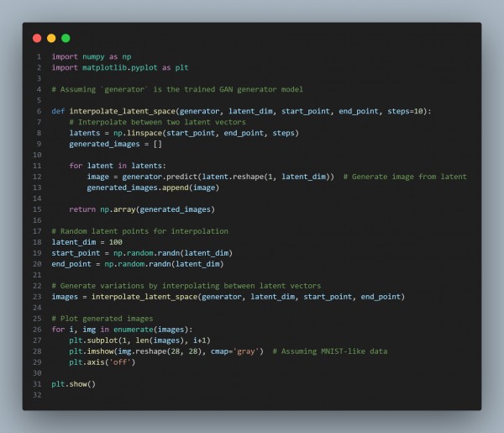Image resolution: width=504 pixels, height=433 pixels.
Task: Click line number 6 in gutter
Action: 39,111
